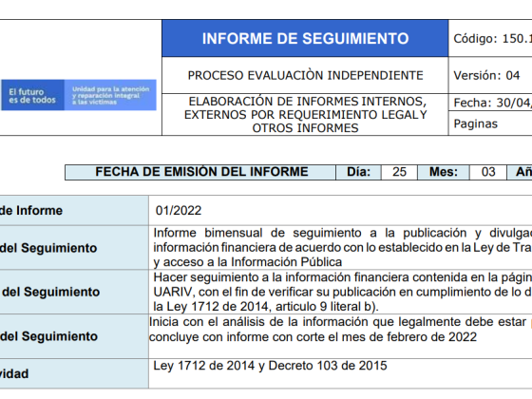Click the 'Código: 150.' cell
This screenshot has width=532, height=399.
(x=490, y=38)
